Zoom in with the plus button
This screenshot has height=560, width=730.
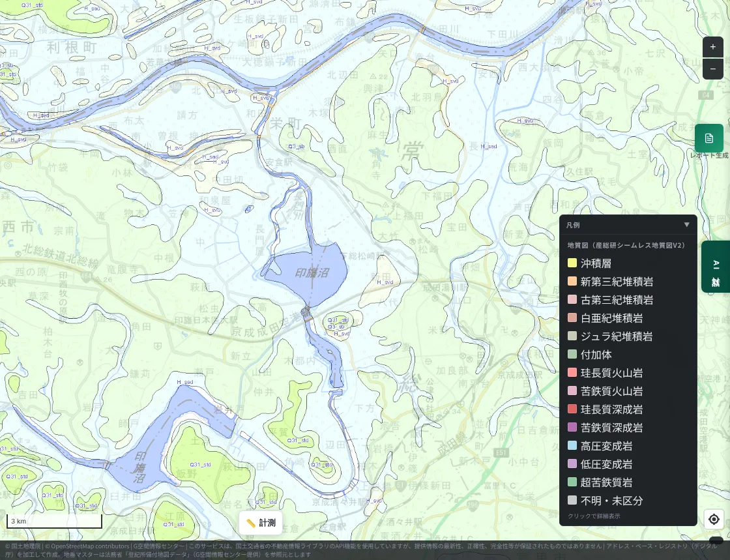(x=713, y=47)
